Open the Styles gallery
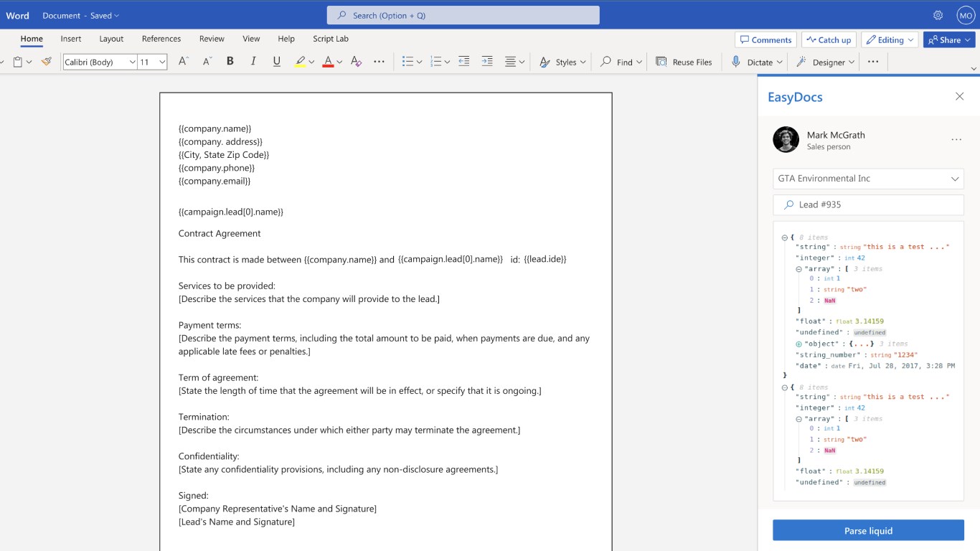 pyautogui.click(x=563, y=62)
